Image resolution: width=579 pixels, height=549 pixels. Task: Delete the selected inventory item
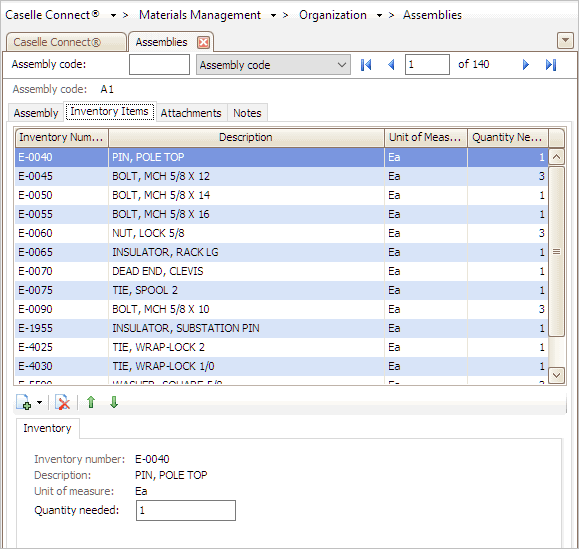tap(63, 402)
